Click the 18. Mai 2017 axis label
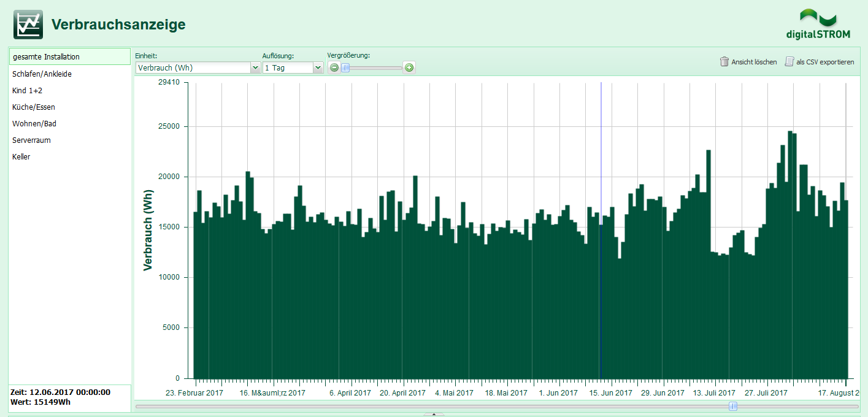 click(506, 392)
